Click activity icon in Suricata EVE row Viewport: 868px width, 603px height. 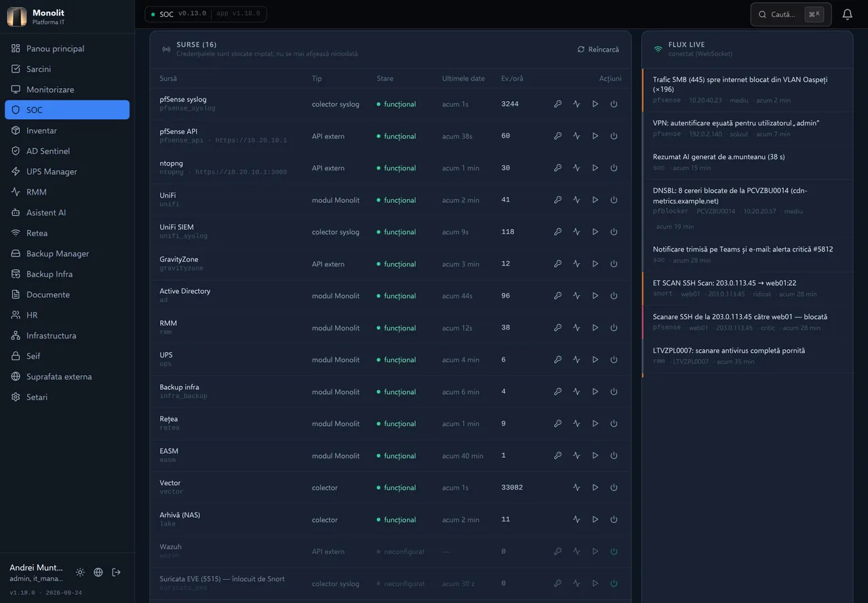click(576, 583)
